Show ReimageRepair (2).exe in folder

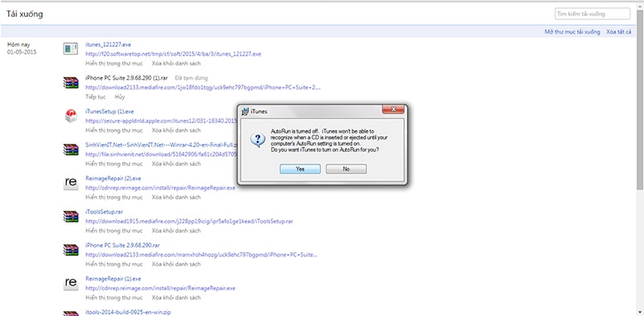tap(114, 197)
